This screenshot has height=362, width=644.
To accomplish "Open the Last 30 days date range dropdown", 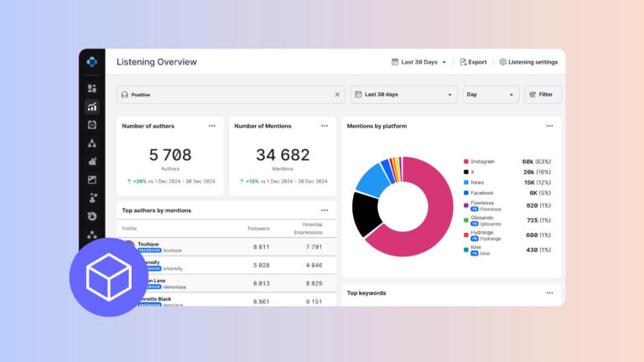I will tap(403, 95).
